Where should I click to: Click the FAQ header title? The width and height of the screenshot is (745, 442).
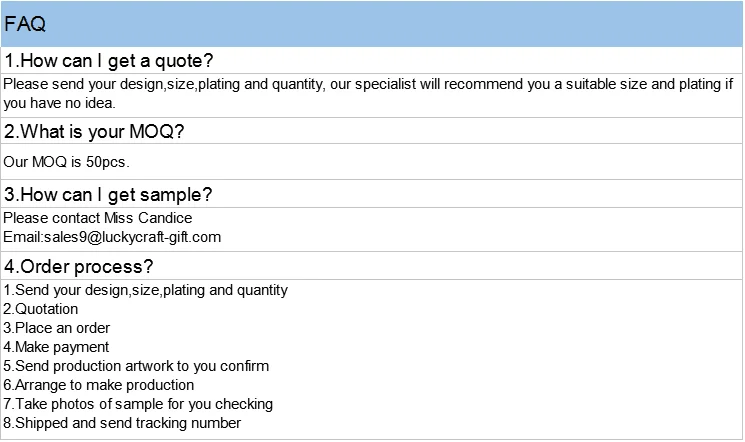click(25, 25)
